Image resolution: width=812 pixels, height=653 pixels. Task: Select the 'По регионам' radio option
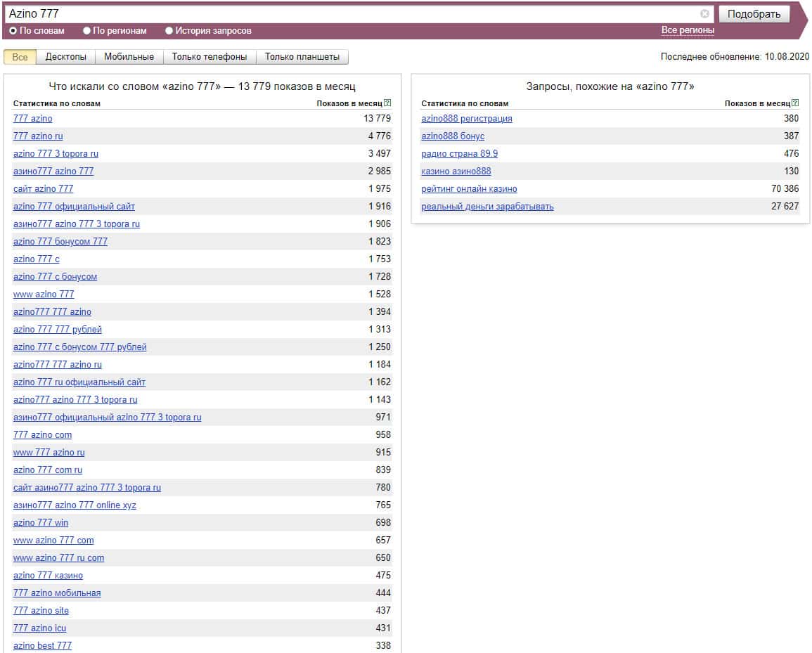(x=87, y=31)
